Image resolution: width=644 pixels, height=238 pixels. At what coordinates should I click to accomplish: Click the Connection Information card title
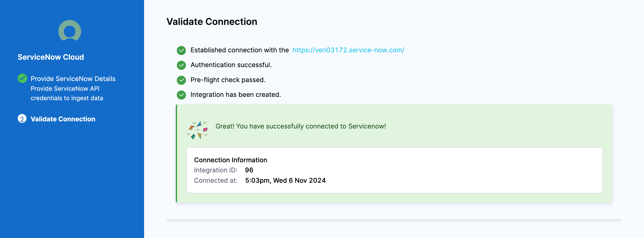(231, 160)
